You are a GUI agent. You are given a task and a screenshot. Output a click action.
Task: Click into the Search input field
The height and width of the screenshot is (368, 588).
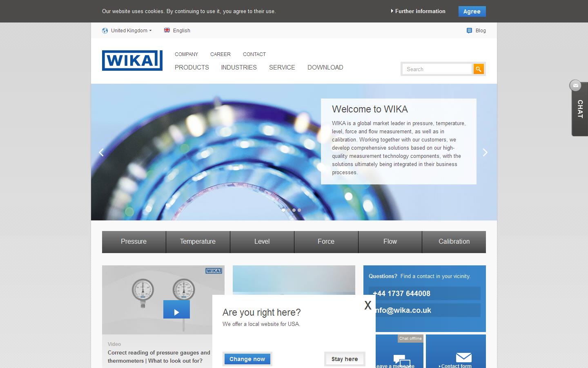pyautogui.click(x=437, y=69)
